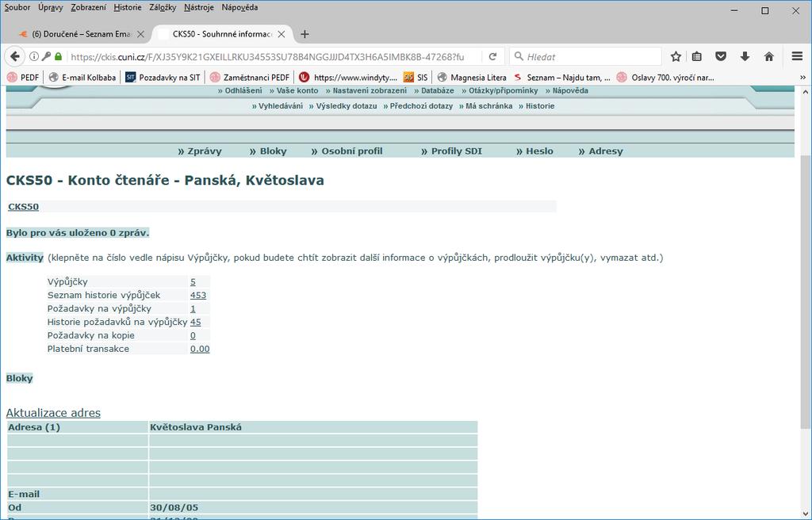812x520 pixels.
Task: Open loan history count 453
Action: 197,295
